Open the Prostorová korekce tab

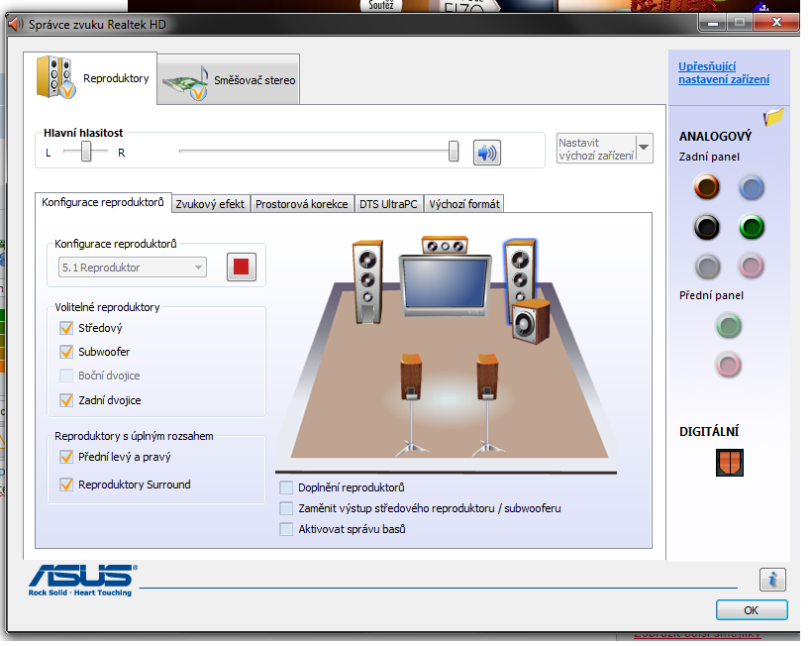point(302,204)
